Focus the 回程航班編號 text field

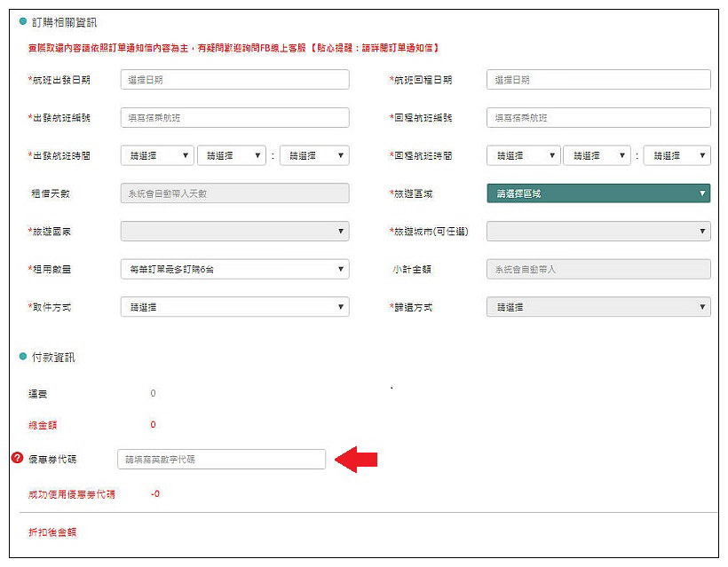click(x=597, y=118)
